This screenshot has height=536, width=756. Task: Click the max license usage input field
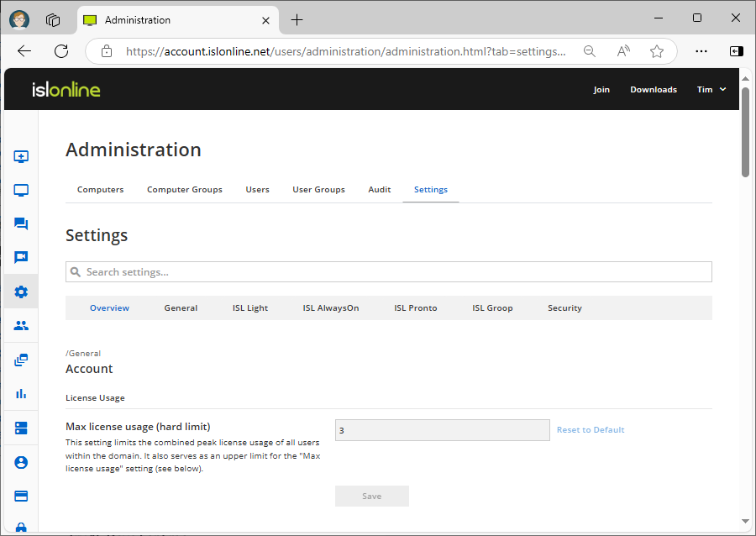click(x=442, y=429)
